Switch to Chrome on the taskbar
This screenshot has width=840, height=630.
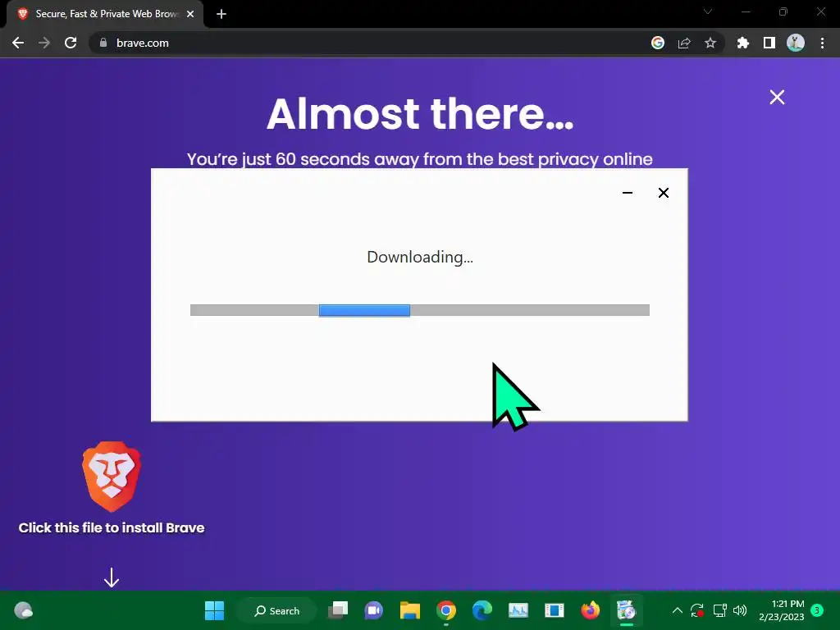446,610
